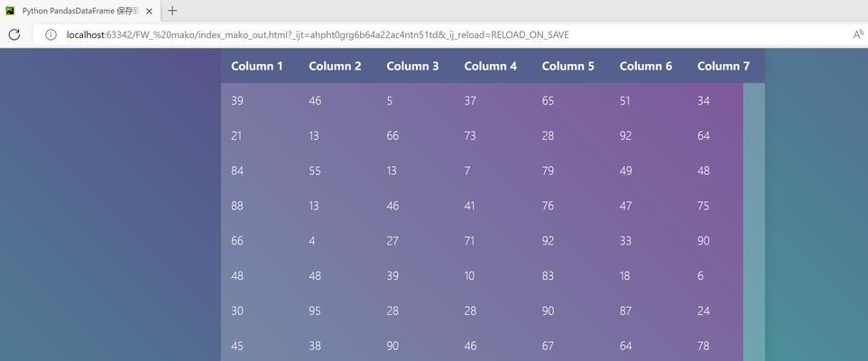
Task: Select cell value 10
Action: [469, 276]
